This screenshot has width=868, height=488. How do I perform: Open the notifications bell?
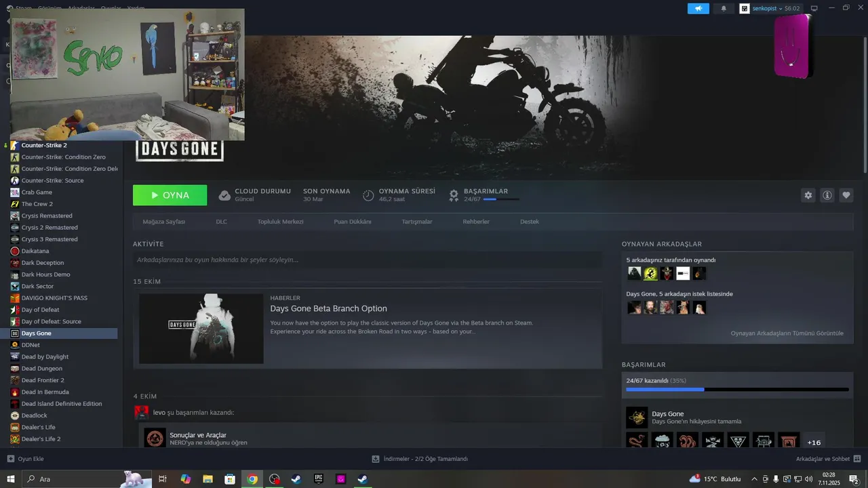point(724,8)
